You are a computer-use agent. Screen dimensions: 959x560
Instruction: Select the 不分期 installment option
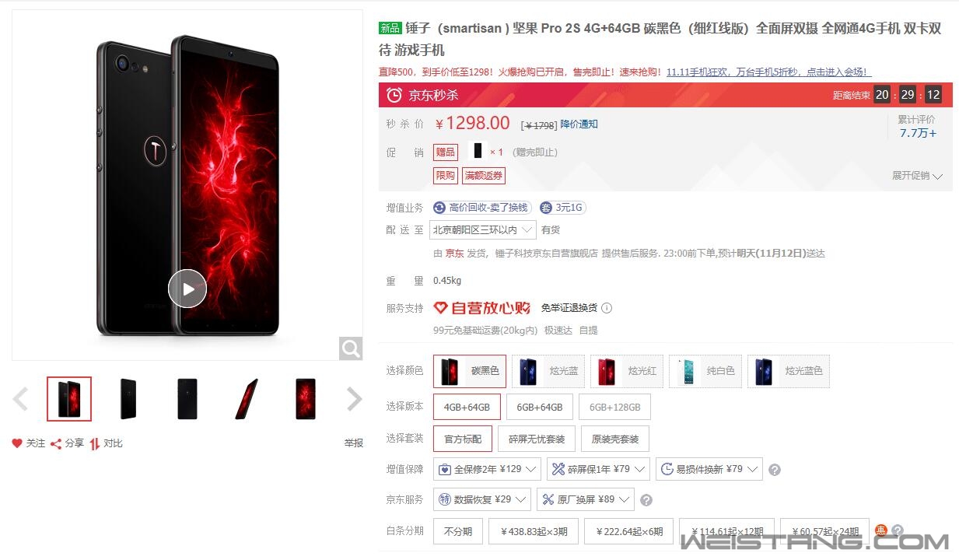(458, 531)
